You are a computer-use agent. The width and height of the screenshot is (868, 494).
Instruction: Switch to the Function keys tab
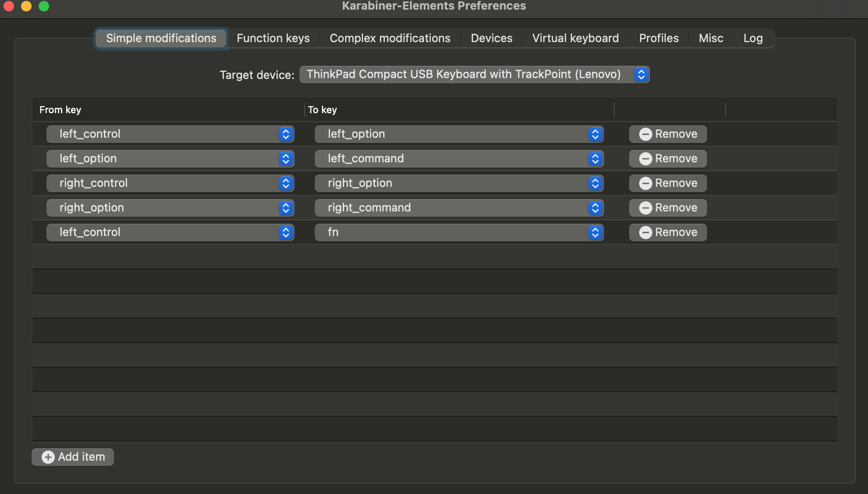click(273, 39)
